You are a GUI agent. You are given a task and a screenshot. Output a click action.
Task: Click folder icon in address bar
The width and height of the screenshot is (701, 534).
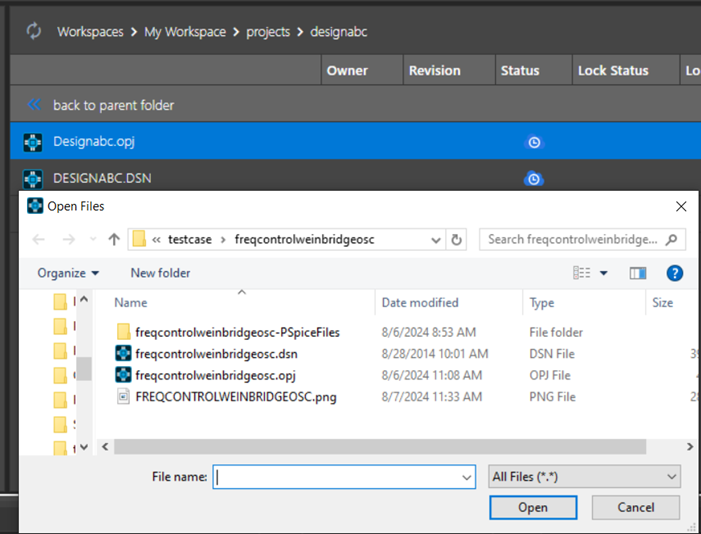[139, 239]
